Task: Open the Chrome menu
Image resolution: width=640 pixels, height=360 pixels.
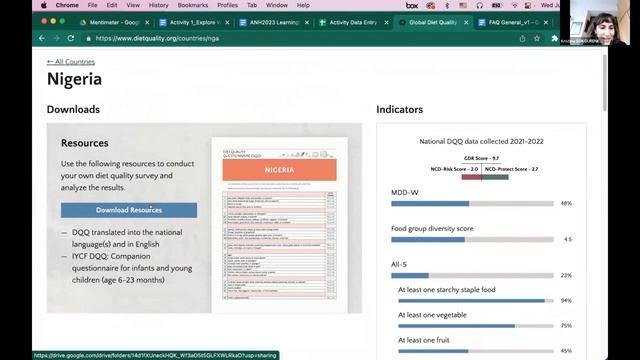Action: pyautogui.click(x=67, y=5)
